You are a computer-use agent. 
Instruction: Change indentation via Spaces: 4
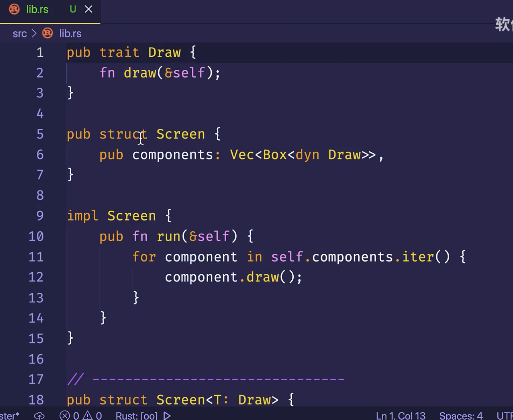coord(461,415)
